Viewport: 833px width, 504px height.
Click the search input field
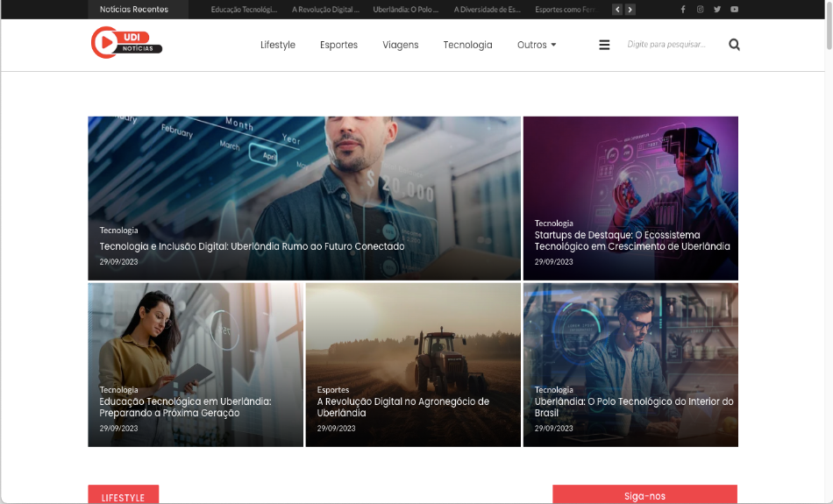668,45
